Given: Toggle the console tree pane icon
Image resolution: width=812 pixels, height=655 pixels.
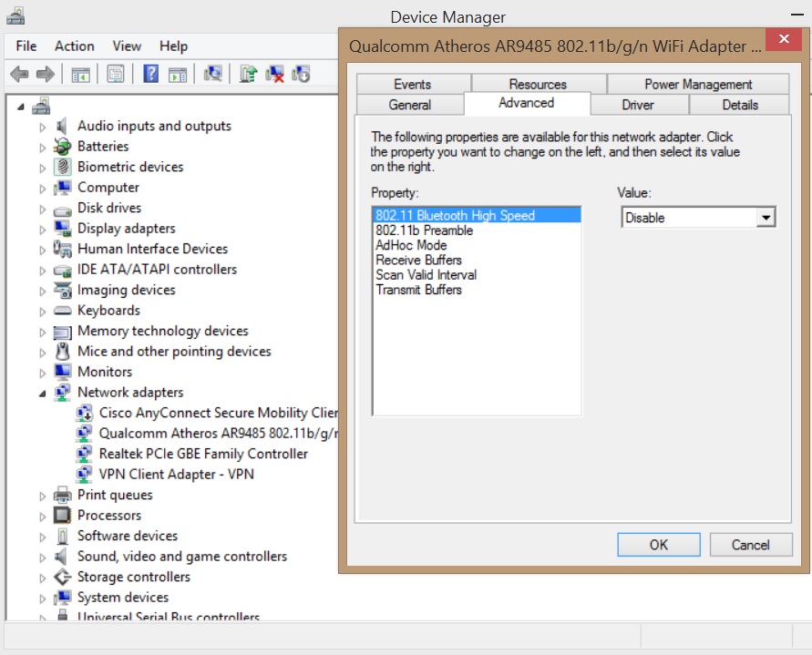Looking at the screenshot, I should click(80, 75).
